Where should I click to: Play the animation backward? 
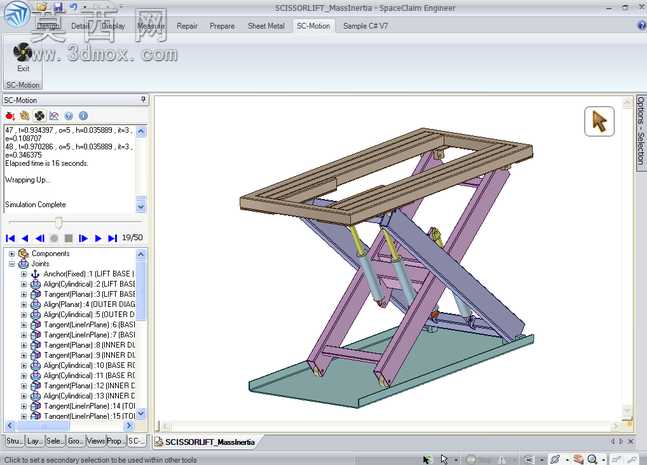point(25,238)
